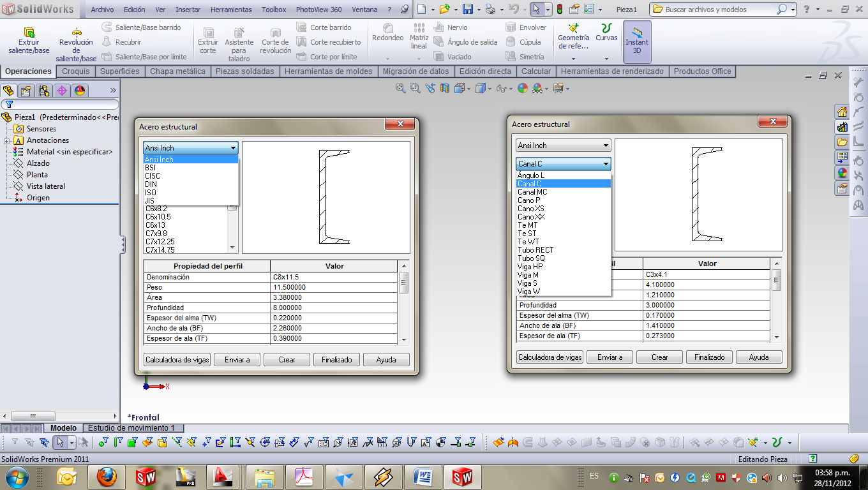The height and width of the screenshot is (490, 868).
Task: Switch to the Chapa metálica tab
Action: pos(177,71)
